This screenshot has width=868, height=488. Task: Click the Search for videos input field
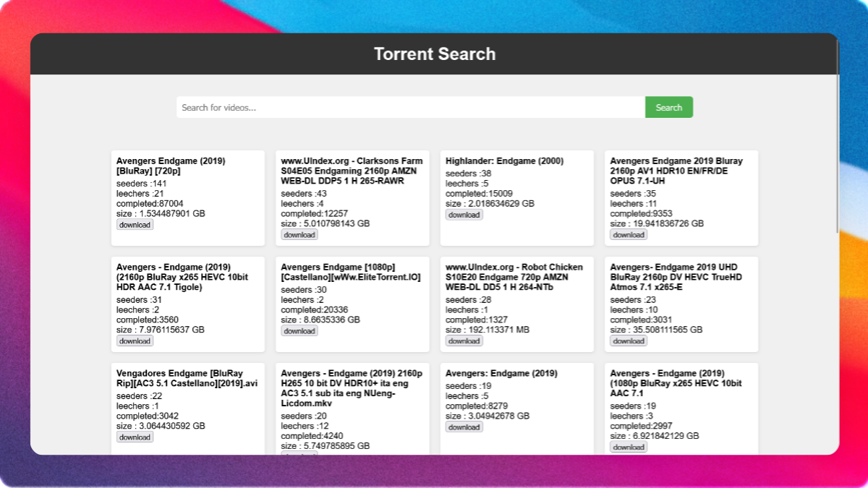tap(411, 108)
